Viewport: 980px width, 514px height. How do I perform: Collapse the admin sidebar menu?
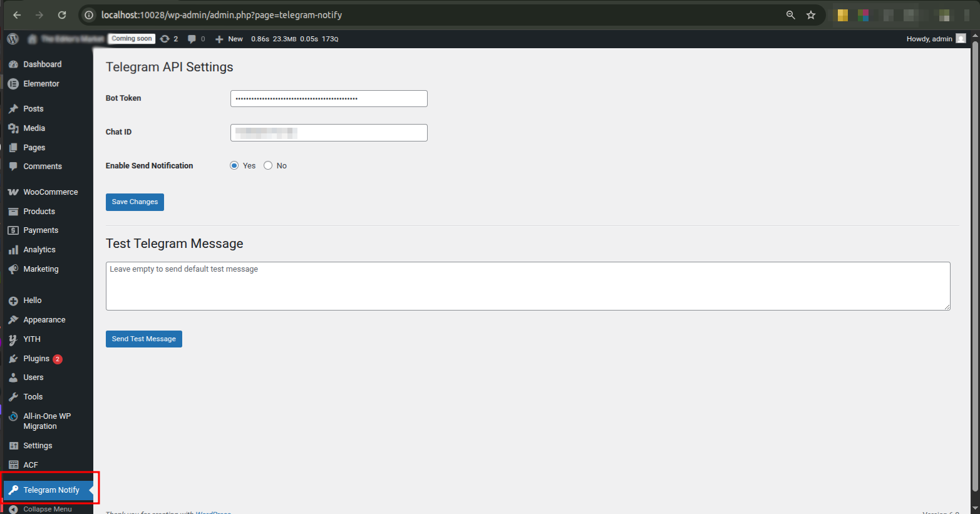(x=48, y=509)
